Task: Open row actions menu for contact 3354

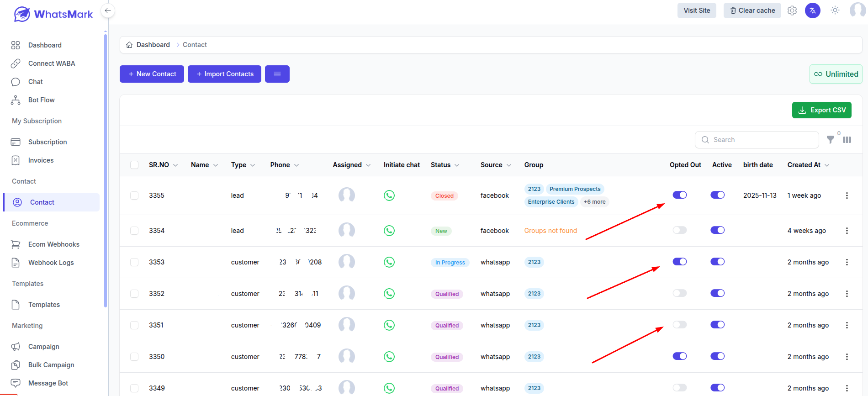Action: (847, 231)
